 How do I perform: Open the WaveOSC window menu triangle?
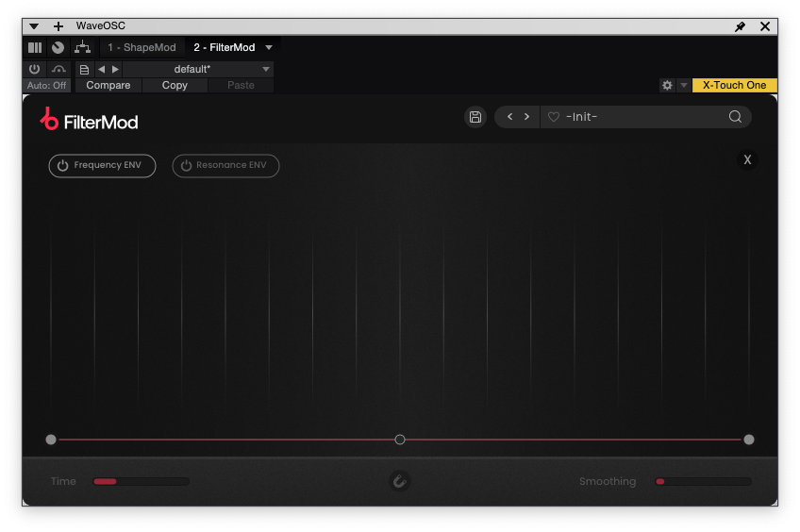[34, 26]
